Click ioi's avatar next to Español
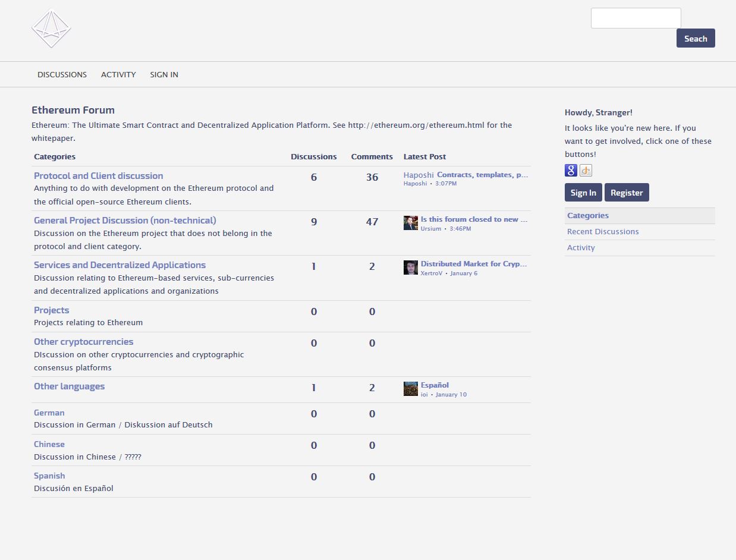 pos(410,389)
